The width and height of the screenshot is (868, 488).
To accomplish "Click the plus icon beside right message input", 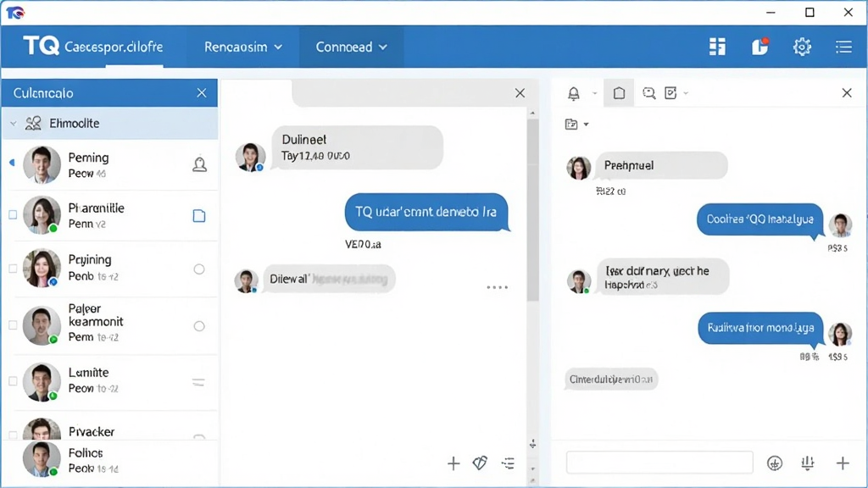I will click(x=843, y=463).
